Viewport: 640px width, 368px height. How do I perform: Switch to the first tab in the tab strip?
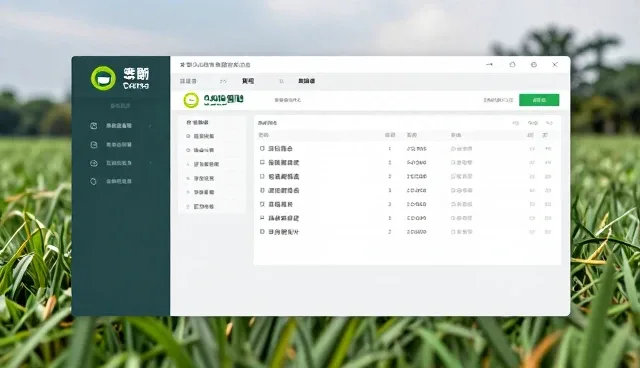(188, 81)
